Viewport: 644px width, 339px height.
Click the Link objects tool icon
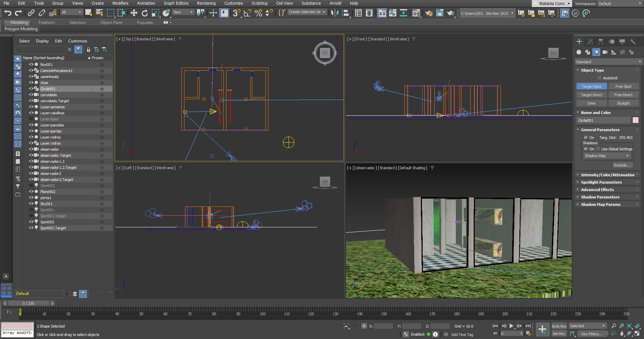coord(31,13)
